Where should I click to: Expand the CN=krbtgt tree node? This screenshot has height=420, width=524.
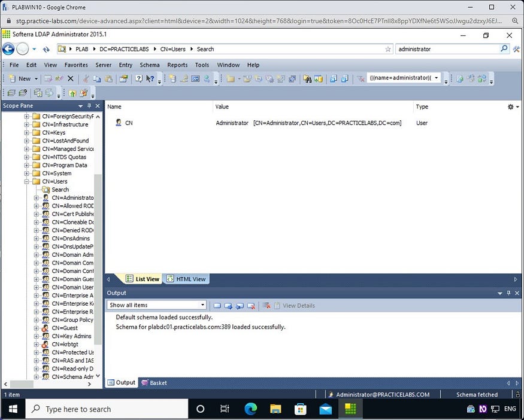pos(36,345)
